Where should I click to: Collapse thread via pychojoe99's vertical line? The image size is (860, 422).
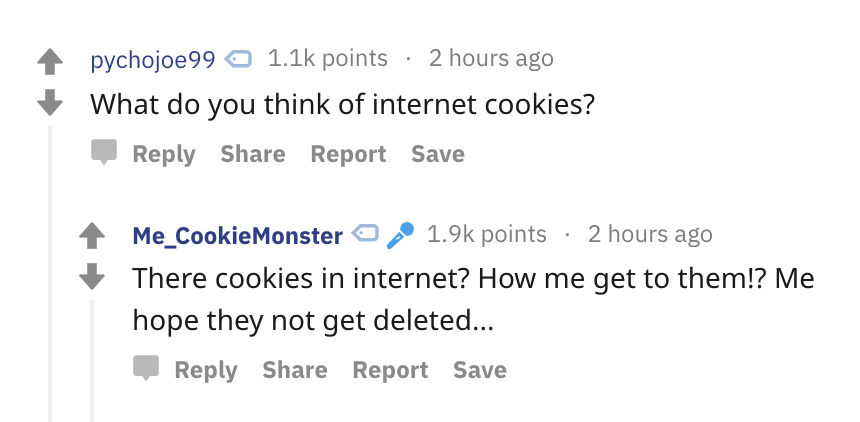click(50, 274)
